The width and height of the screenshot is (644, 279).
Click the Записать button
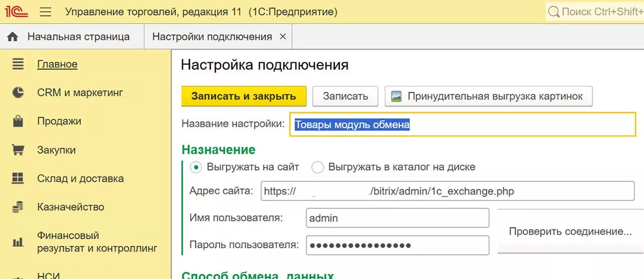pos(346,97)
